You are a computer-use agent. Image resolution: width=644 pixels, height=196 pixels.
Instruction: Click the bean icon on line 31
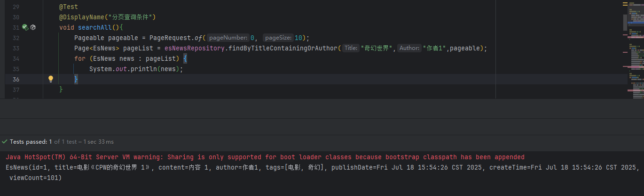tap(33, 28)
